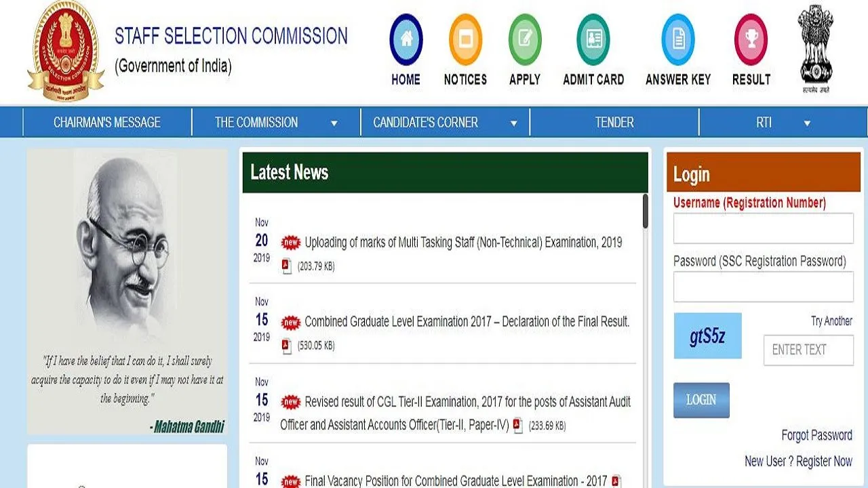
Task: Open Final Vacancy Position CGL 2017 link
Action: (x=456, y=481)
